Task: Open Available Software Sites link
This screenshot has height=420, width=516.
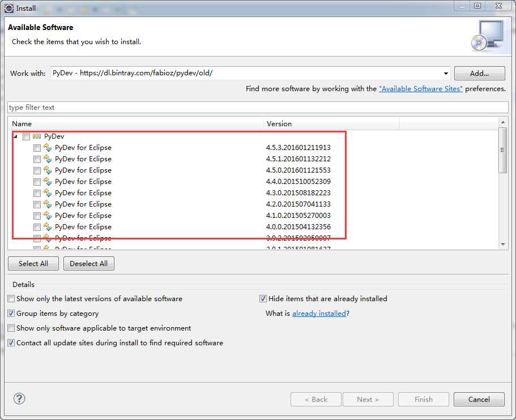Action: [421, 88]
